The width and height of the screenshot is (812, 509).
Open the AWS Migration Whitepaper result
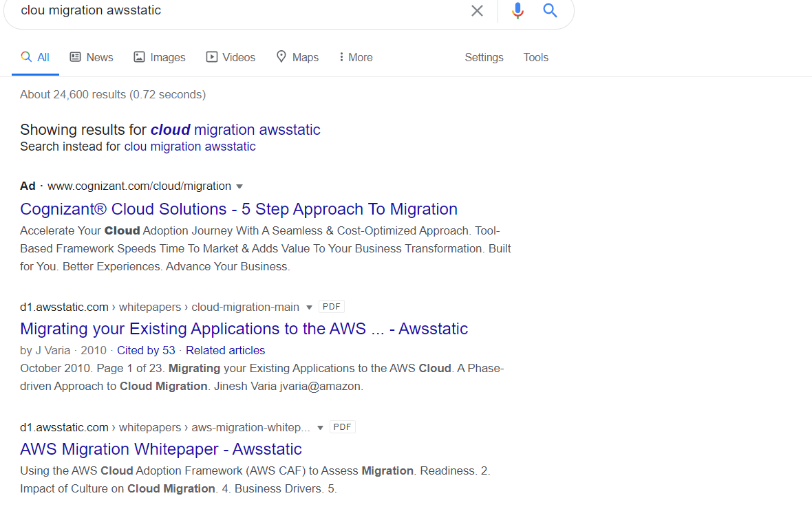click(x=161, y=449)
